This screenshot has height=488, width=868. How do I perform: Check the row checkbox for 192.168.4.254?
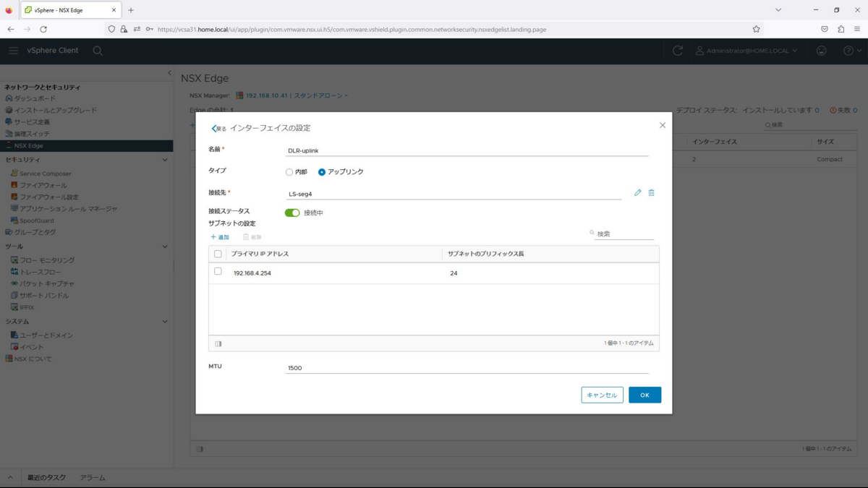click(x=218, y=271)
